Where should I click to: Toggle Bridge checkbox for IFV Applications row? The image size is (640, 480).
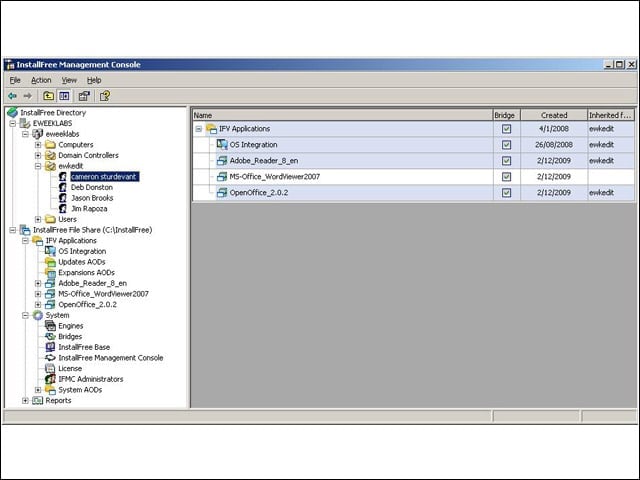tap(507, 129)
